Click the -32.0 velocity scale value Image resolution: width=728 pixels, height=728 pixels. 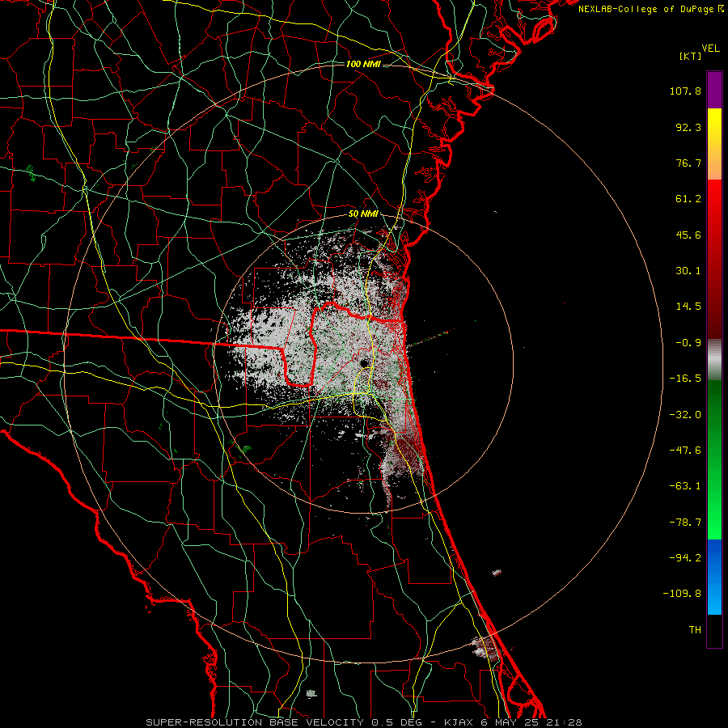click(685, 415)
